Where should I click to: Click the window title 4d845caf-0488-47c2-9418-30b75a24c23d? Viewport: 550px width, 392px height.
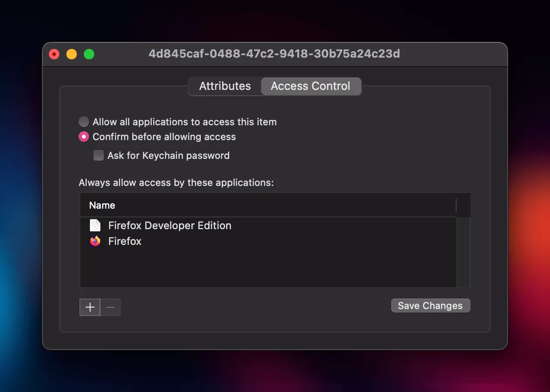click(x=274, y=54)
